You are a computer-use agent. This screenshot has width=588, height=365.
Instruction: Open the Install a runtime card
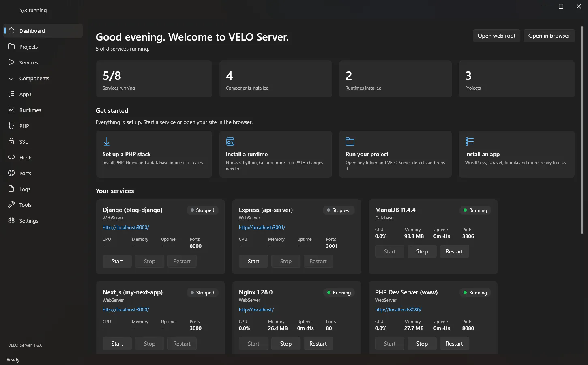[275, 154]
